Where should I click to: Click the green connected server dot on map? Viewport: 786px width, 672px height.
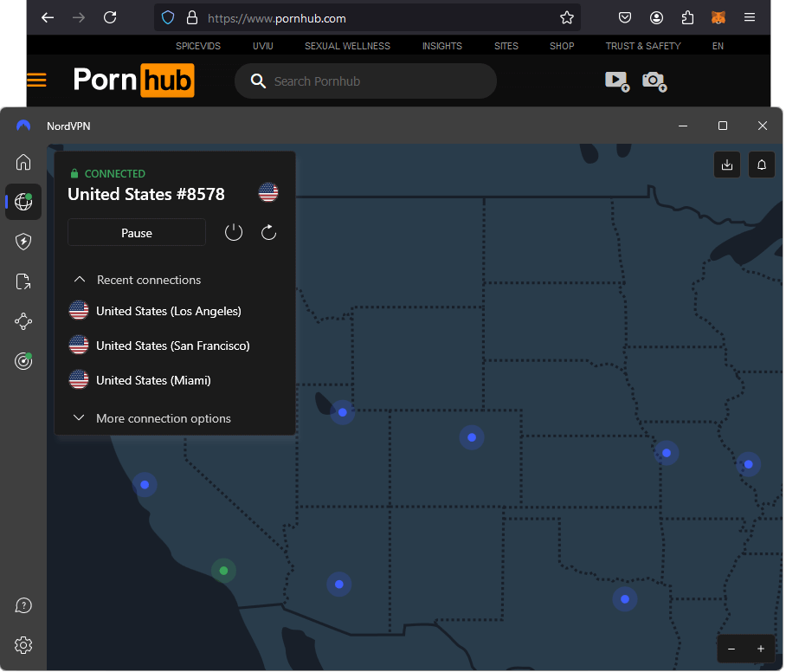[223, 571]
